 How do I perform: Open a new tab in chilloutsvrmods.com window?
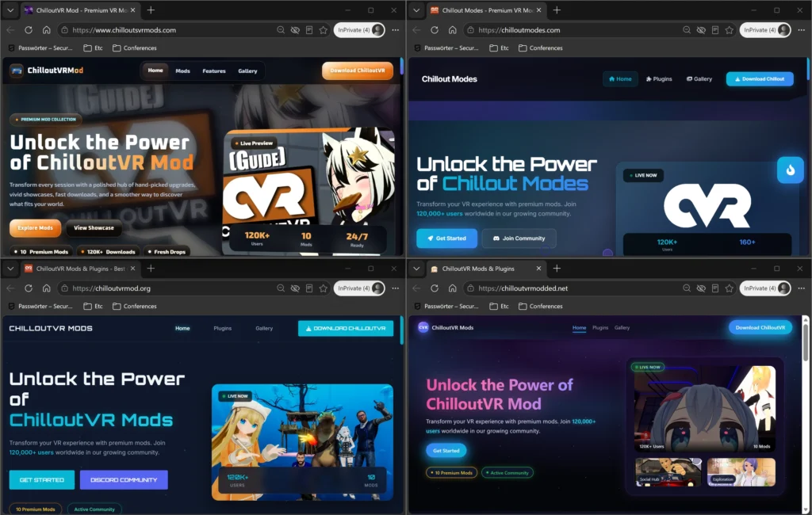[151, 10]
